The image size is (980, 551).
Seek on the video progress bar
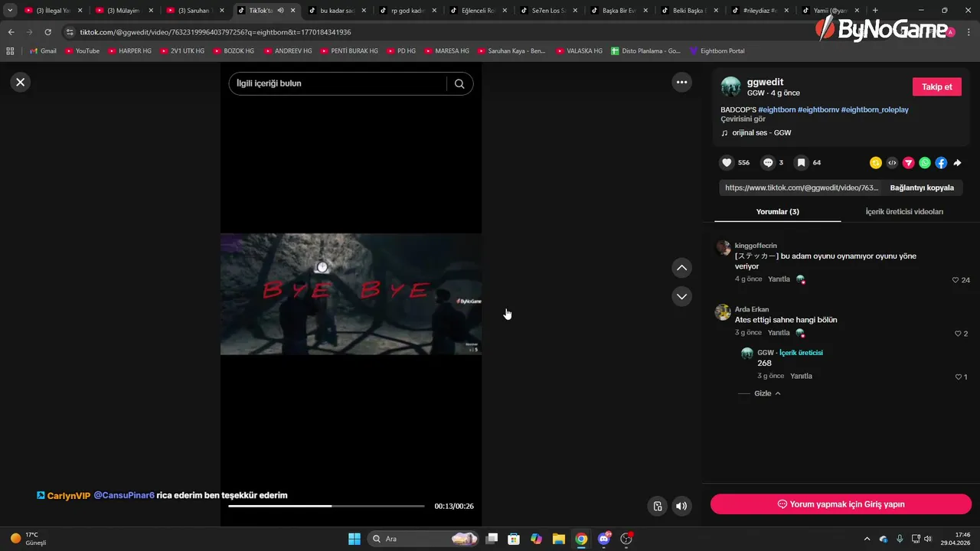[326, 506]
